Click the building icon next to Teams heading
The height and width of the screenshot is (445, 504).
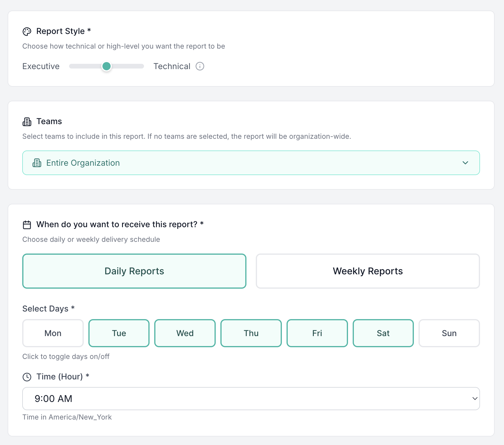tap(27, 122)
